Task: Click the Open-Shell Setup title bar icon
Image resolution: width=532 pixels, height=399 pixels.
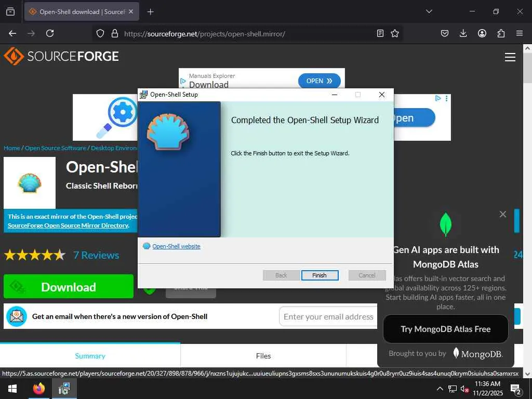Action: point(144,95)
